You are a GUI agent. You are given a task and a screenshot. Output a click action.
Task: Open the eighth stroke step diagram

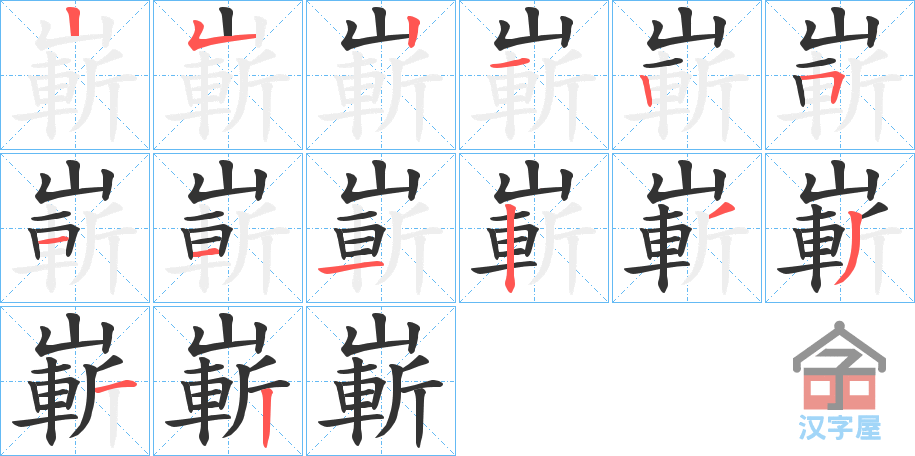coord(228,228)
